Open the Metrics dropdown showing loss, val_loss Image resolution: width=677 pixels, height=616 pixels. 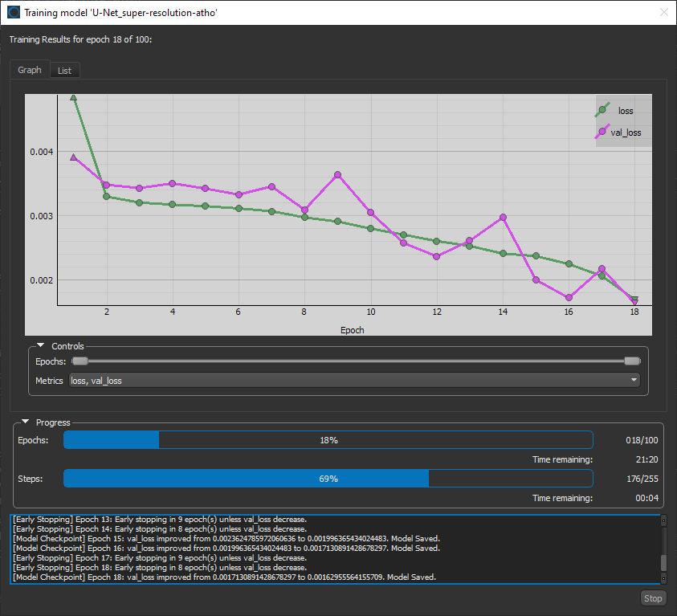pyautogui.click(x=354, y=381)
